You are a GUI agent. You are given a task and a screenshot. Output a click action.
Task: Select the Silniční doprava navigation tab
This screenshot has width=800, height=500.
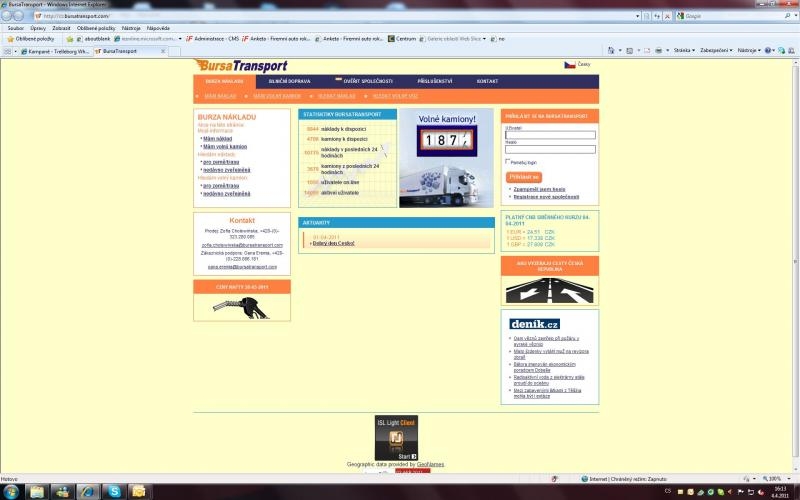[x=289, y=81]
